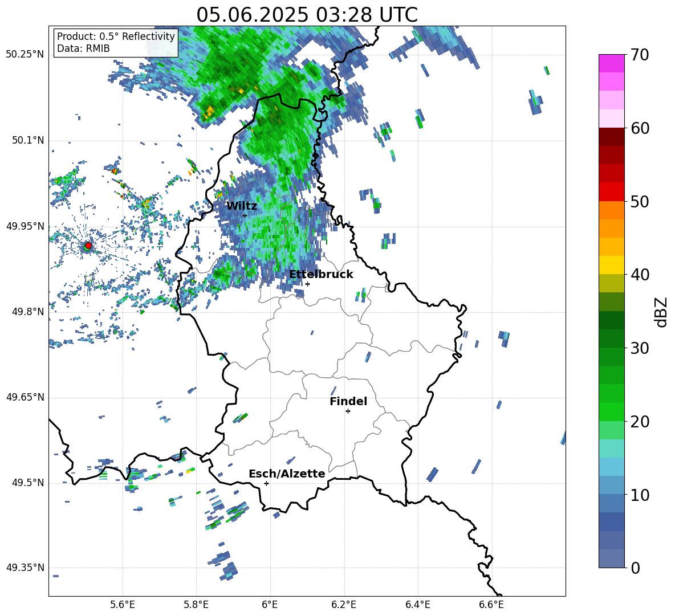Click the Esch/Alzette city label
The width and height of the screenshot is (675, 616).
pos(287,474)
